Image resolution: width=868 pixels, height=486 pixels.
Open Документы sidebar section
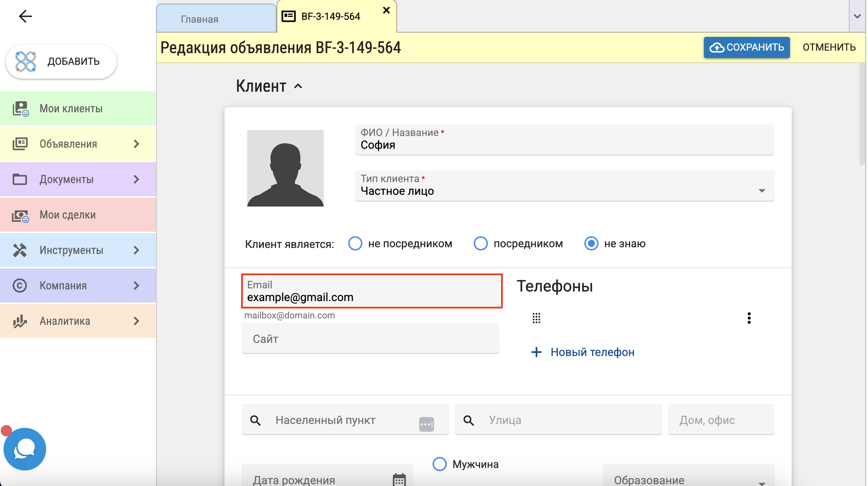[78, 179]
